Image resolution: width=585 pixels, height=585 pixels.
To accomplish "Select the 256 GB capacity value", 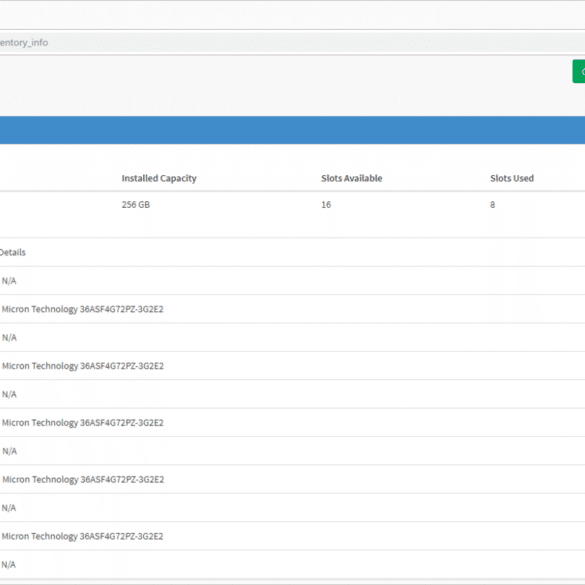I will point(136,205).
